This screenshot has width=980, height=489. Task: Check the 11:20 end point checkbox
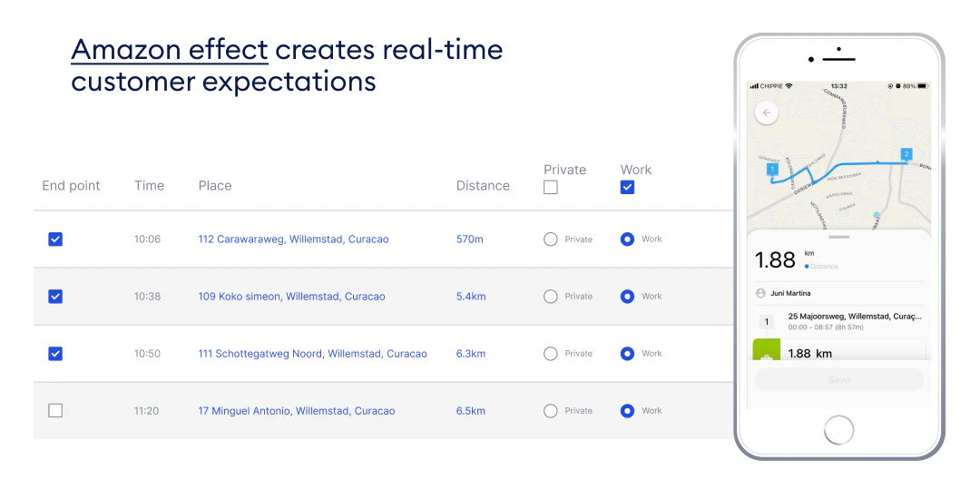coord(55,411)
